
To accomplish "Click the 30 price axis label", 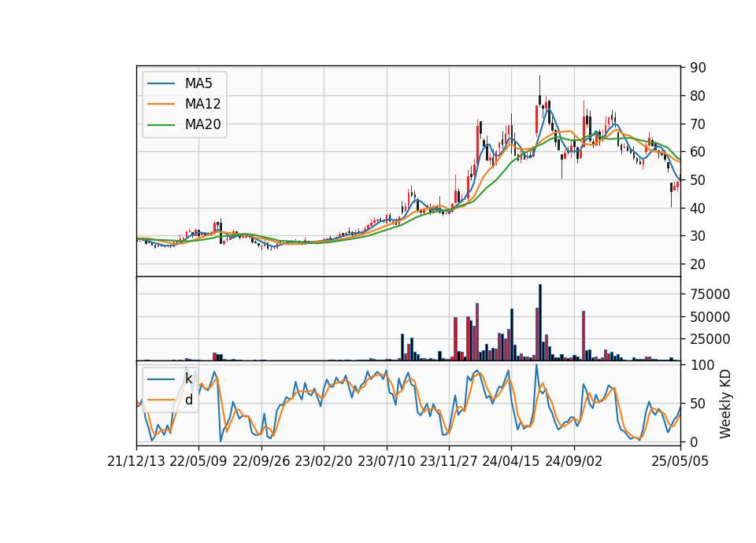I will [x=698, y=237].
